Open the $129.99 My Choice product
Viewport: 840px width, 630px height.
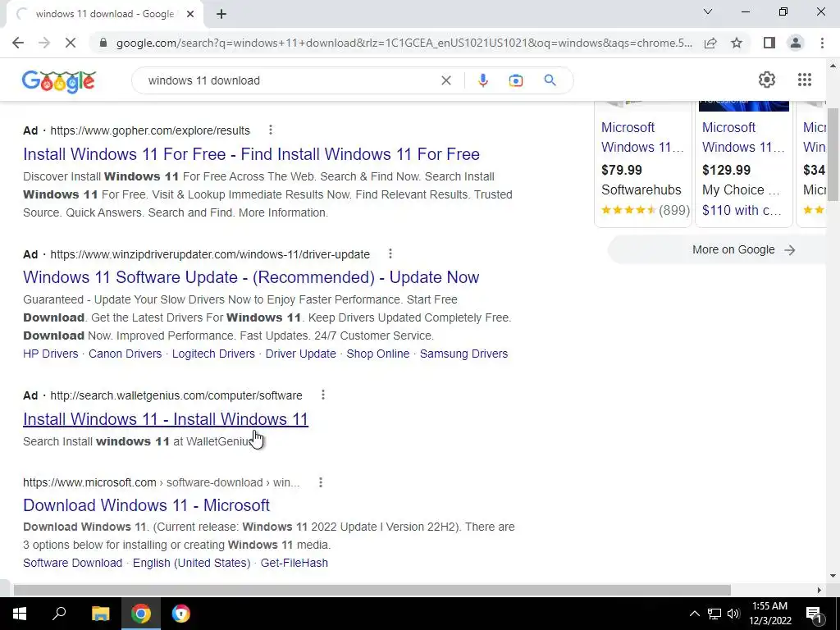point(743,163)
